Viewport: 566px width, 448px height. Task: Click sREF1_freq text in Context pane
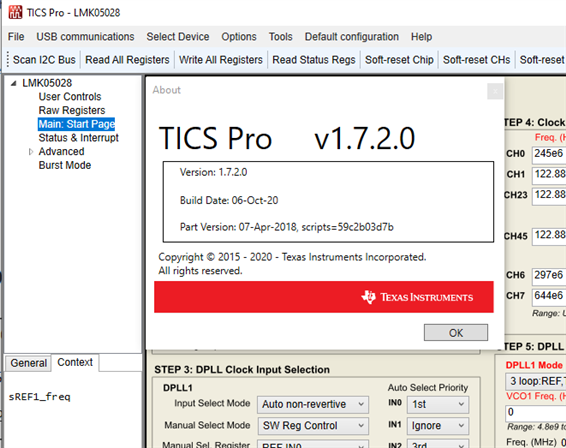[39, 397]
